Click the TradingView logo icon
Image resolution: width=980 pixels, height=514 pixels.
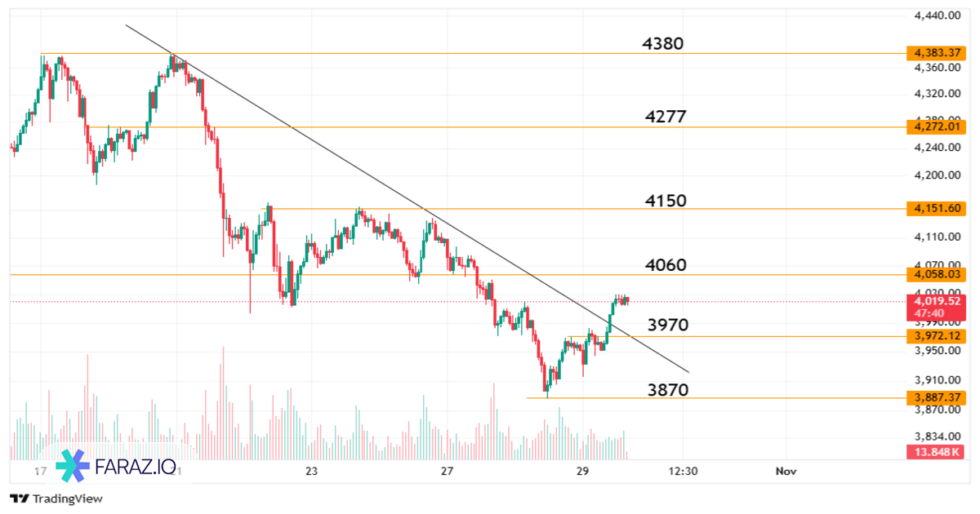20,498
